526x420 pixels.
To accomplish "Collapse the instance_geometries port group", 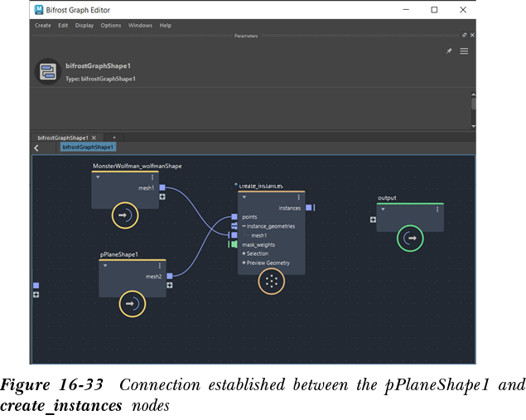I will click(x=244, y=226).
